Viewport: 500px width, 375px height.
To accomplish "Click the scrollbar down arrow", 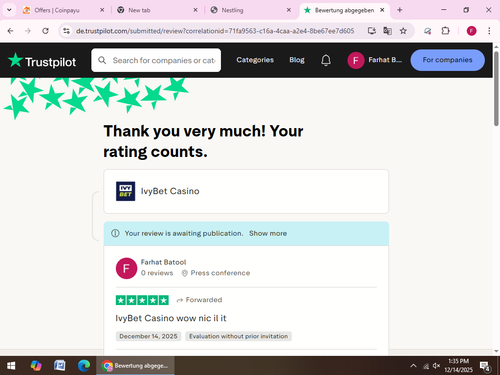I will click(x=496, y=351).
